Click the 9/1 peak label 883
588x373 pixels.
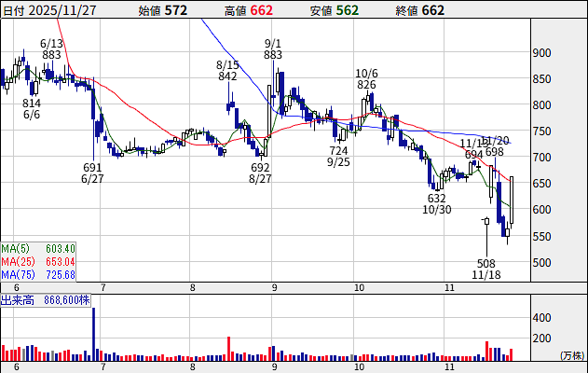click(273, 55)
